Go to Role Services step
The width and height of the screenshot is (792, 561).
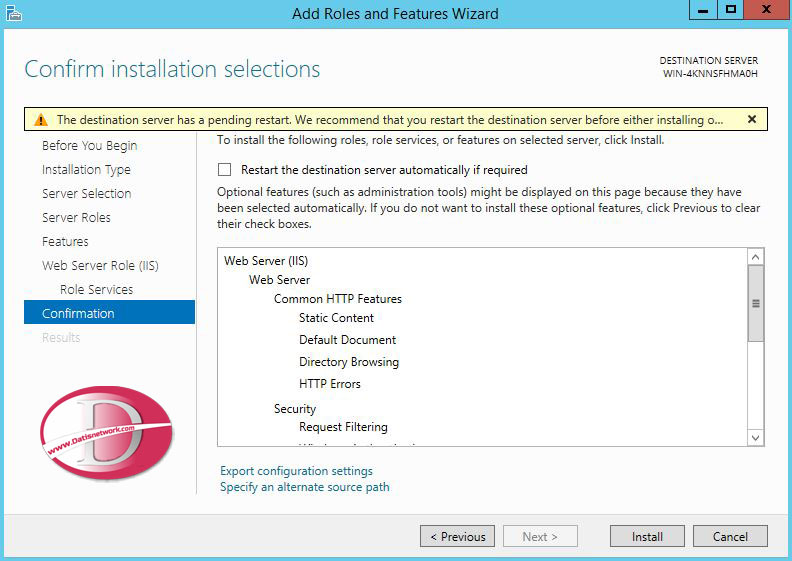point(96,289)
